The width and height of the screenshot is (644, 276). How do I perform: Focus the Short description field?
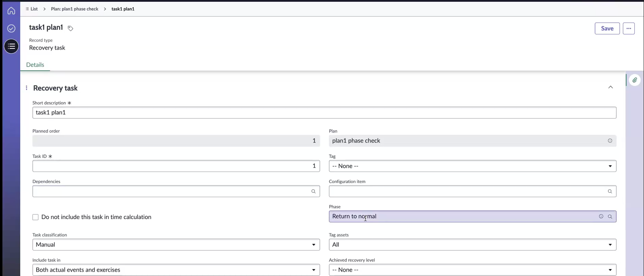(324, 113)
